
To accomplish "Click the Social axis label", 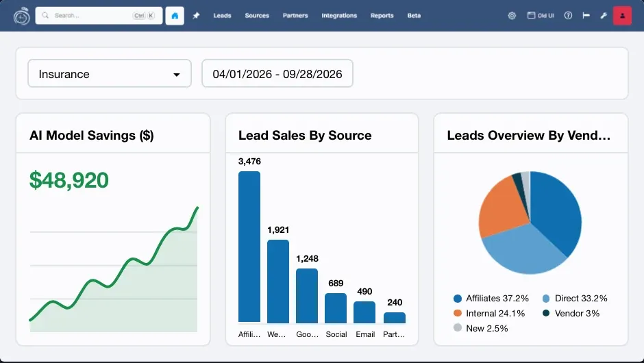I will pos(336,334).
